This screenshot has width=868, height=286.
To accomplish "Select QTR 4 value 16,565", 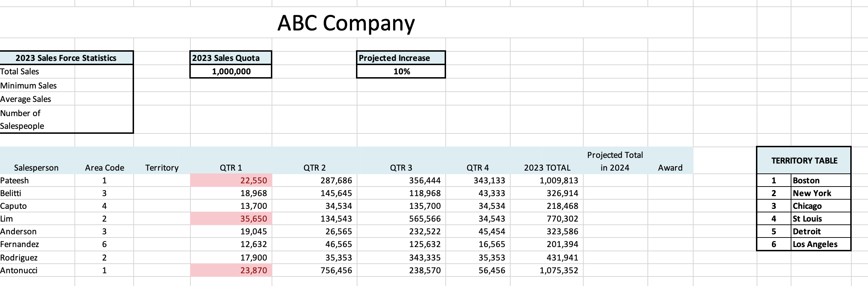I will tap(478, 244).
